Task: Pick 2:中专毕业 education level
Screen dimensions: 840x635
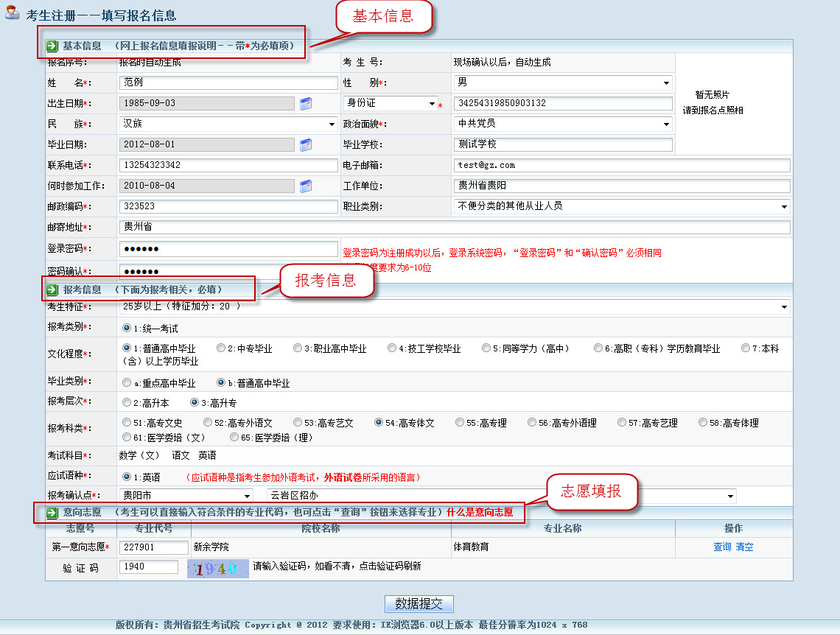Action: pyautogui.click(x=221, y=348)
